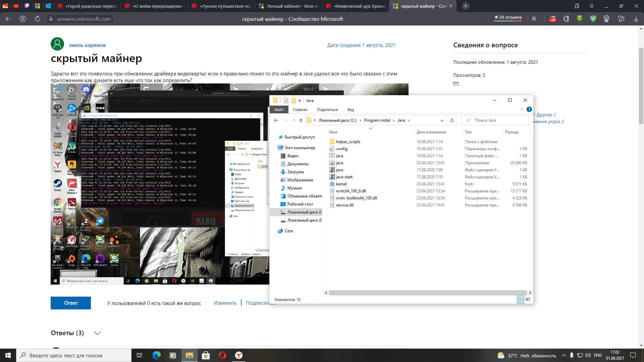644x362 pixels.
Task: Open the volume speaker tray icon
Action: 588,355
